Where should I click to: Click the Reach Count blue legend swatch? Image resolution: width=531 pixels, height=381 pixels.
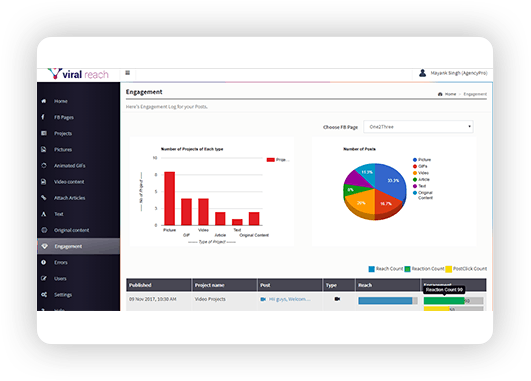tap(371, 269)
